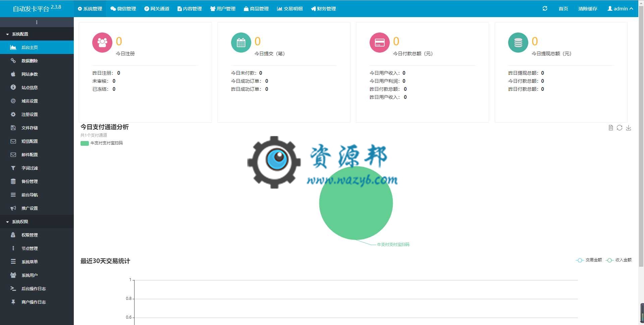Click the 今日提交 calendar circle icon
Viewport: 644px width, 325px height.
241,43
